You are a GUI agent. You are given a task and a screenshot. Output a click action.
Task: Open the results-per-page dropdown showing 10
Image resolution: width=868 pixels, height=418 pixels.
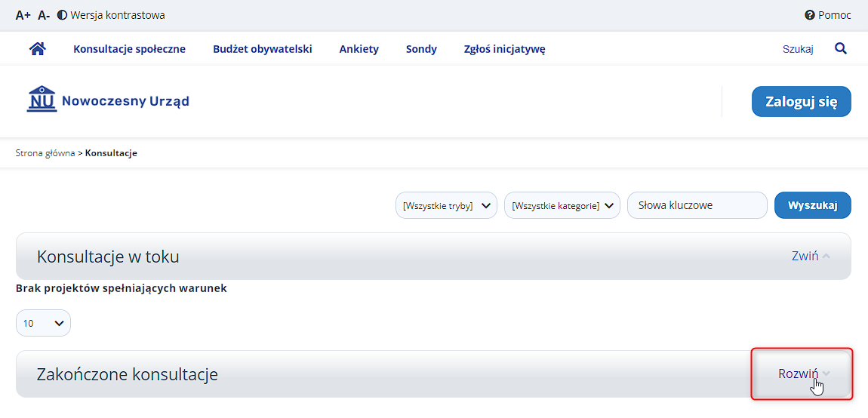(x=43, y=323)
